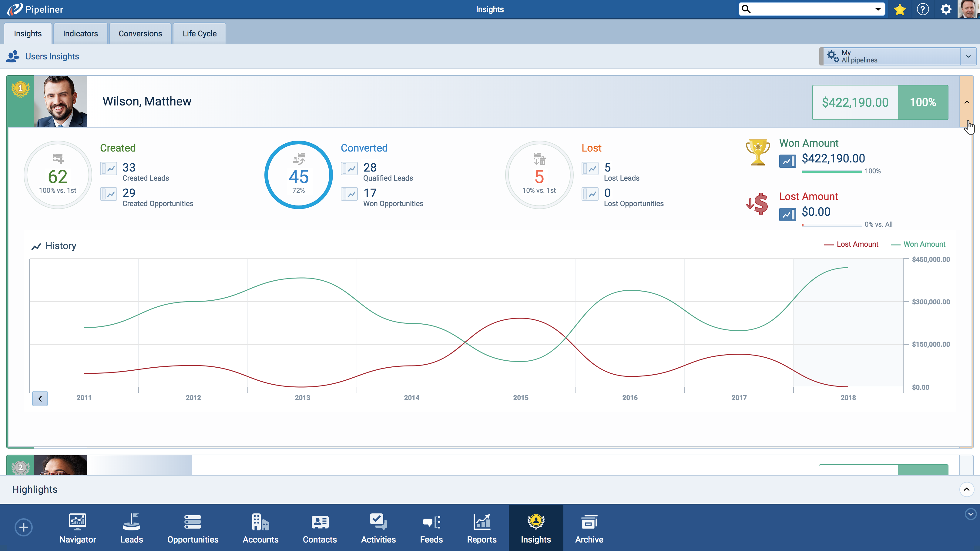Image resolution: width=980 pixels, height=551 pixels.
Task: Open the Opportunities section
Action: (x=193, y=528)
